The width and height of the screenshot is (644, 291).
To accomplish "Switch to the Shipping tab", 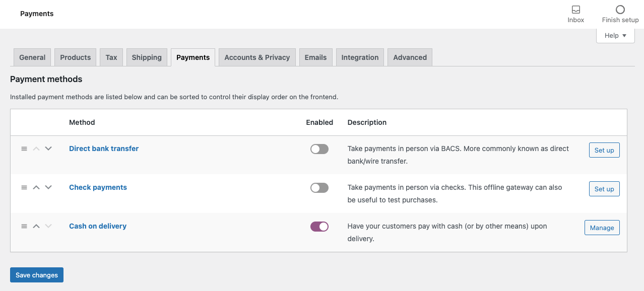I will click(x=147, y=57).
